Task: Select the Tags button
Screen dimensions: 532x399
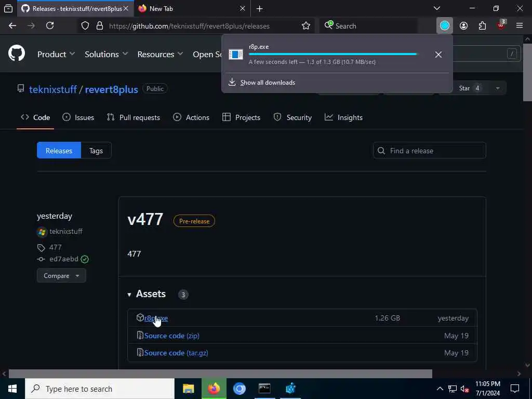Action: tap(96, 150)
